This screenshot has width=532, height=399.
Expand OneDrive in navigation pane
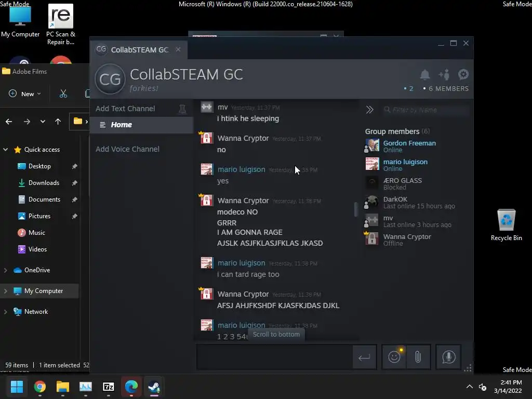click(5, 270)
